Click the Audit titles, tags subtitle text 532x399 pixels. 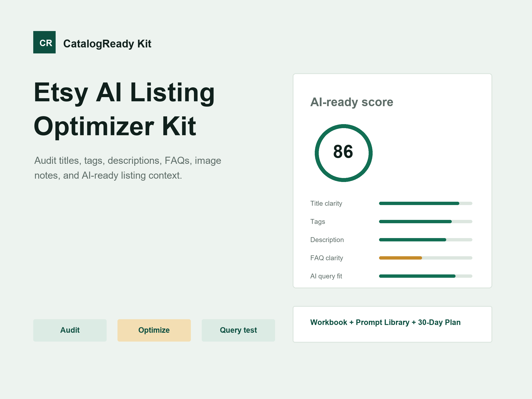(128, 168)
